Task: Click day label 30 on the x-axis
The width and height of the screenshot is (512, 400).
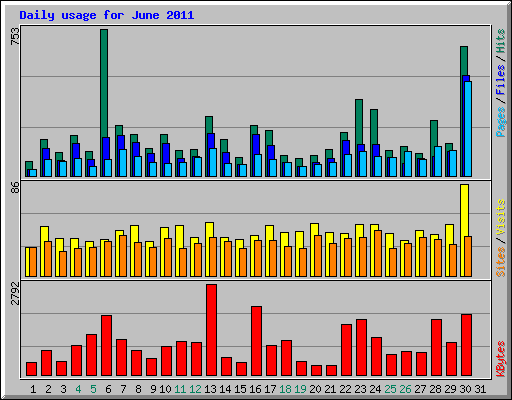Action: 465,389
